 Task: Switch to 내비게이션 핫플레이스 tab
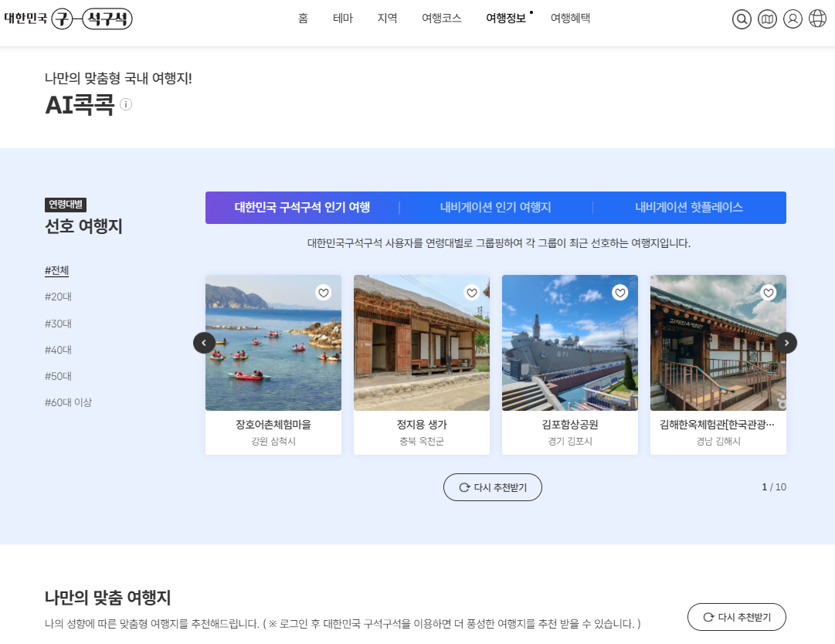pos(689,207)
